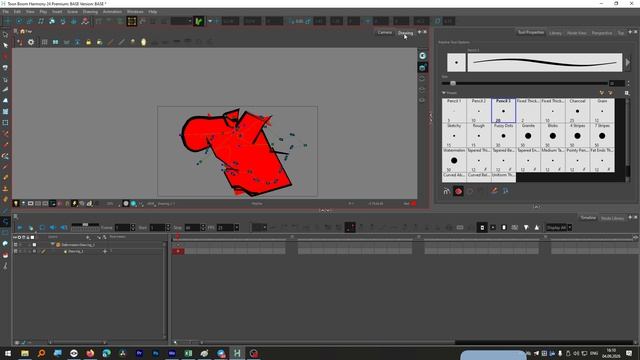
Task: Click the pencil size value field
Action: [616, 83]
